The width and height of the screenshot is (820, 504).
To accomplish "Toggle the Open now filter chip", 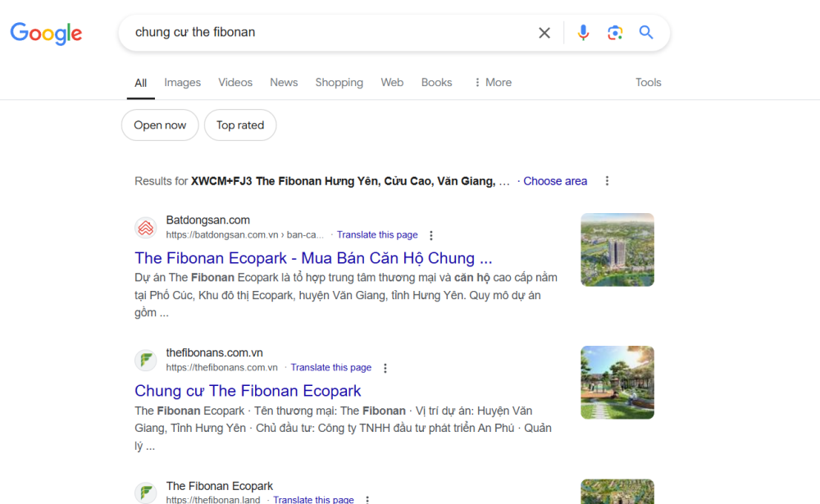I will (160, 125).
